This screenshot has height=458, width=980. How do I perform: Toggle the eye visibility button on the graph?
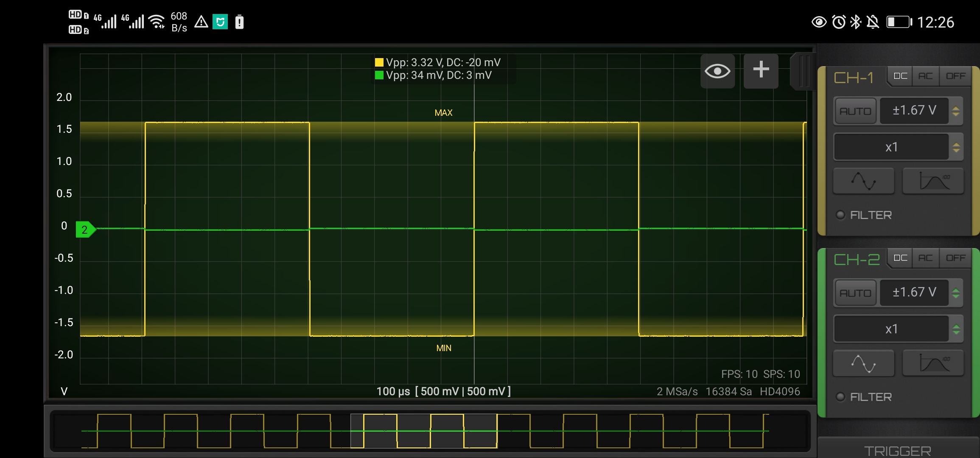click(717, 71)
